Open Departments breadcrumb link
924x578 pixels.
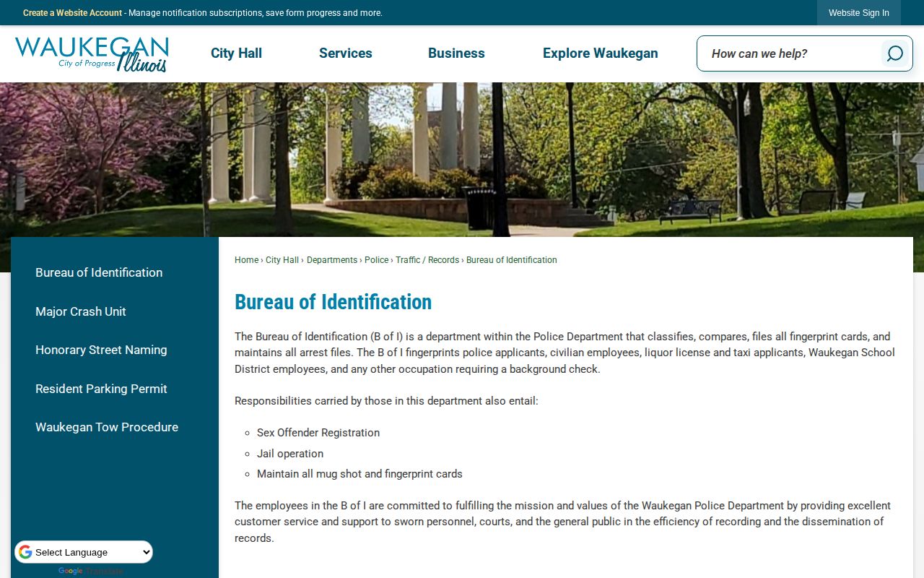coord(332,260)
